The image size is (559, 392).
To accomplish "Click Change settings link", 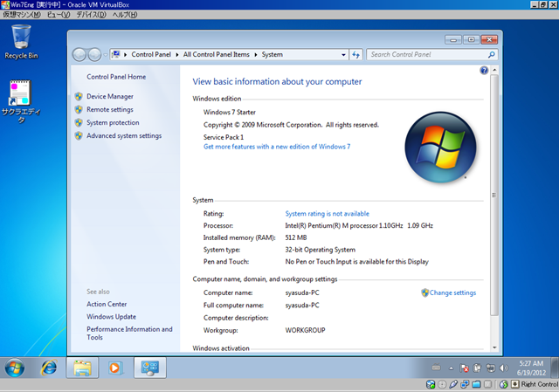I will 452,292.
